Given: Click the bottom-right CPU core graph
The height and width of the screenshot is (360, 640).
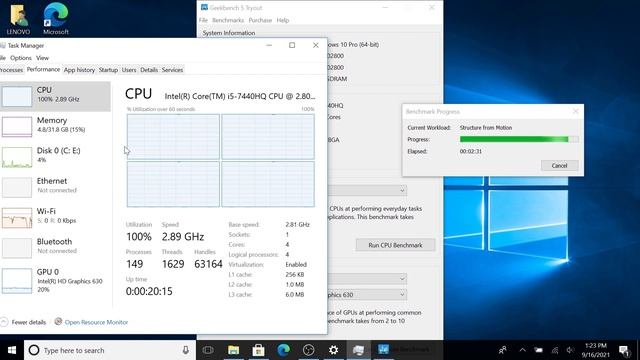Looking at the screenshot, I should point(268,184).
